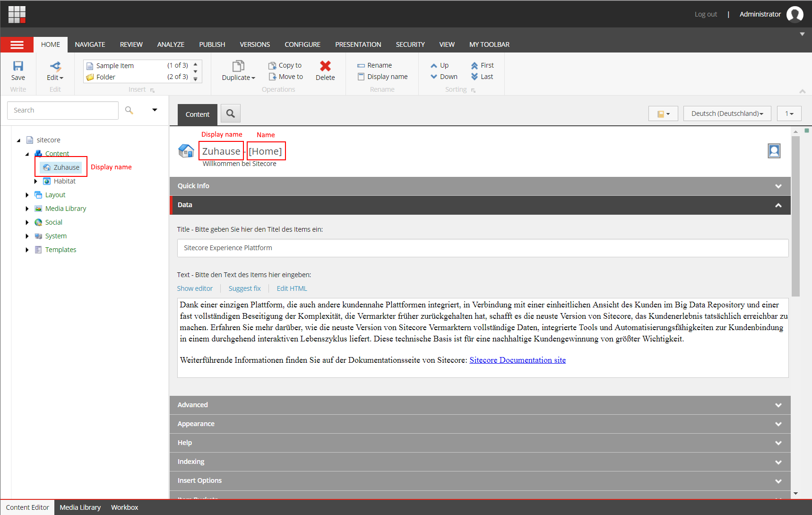The width and height of the screenshot is (812, 515).
Task: Expand the Habitat tree node
Action: pos(35,181)
